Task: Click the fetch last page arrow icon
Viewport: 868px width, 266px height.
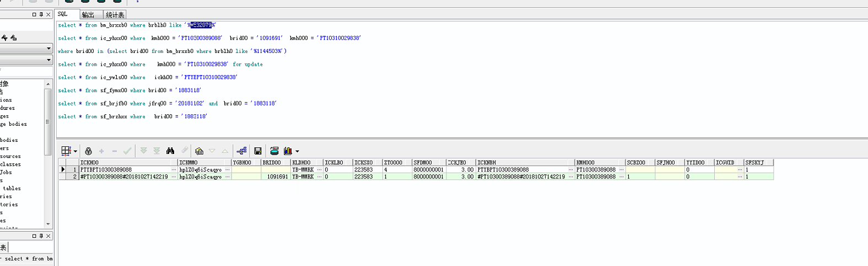Action: point(157,151)
